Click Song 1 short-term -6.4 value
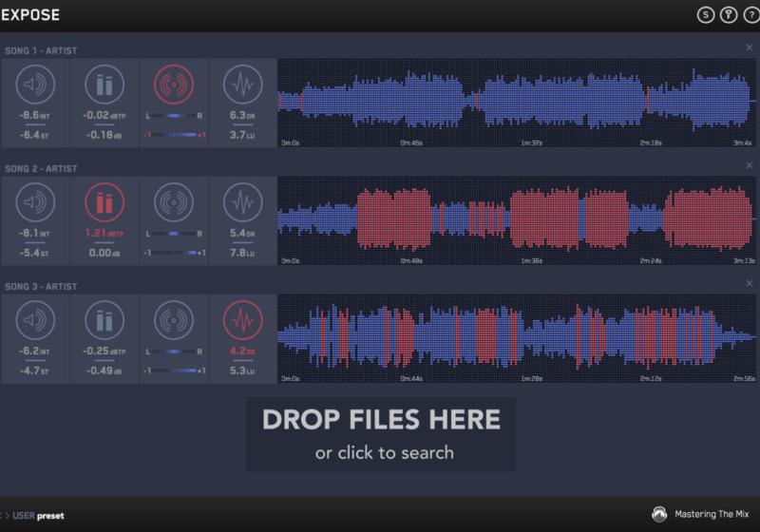Screen dimensions: 760x532 (34, 135)
